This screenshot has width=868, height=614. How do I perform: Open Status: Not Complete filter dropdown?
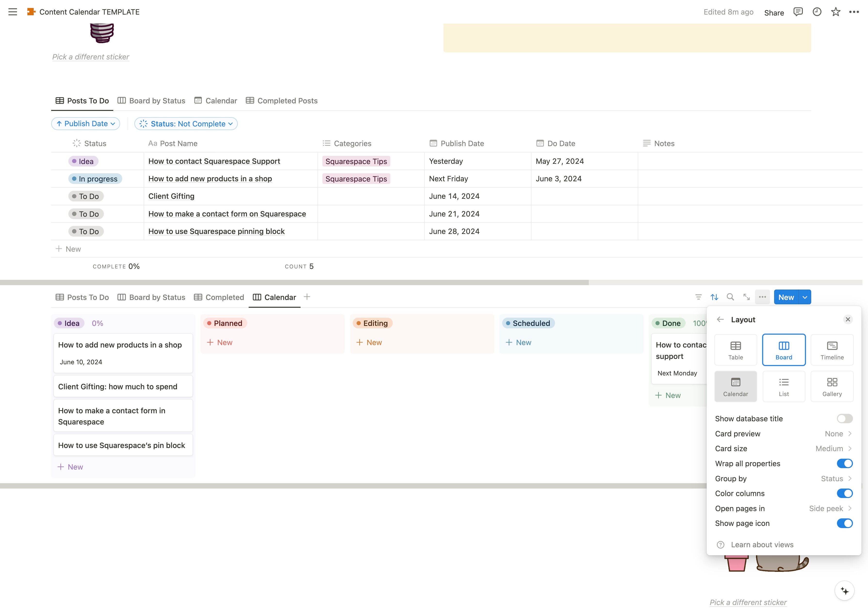(186, 124)
